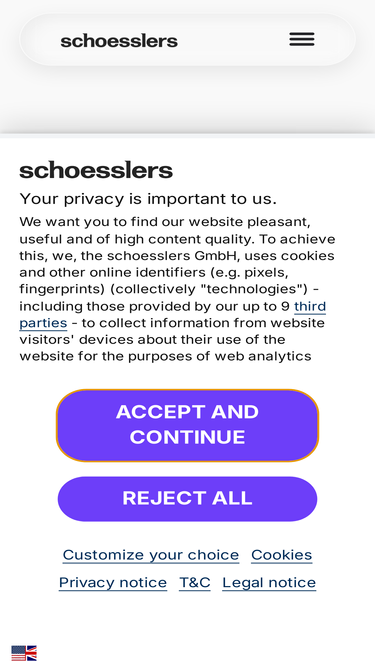Open the Cookies link
Viewport: 375px width, 667px height.
[x=281, y=555]
